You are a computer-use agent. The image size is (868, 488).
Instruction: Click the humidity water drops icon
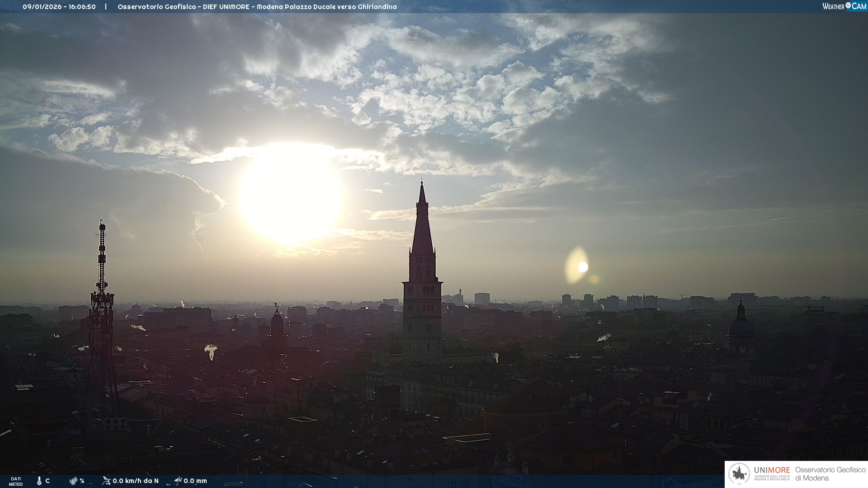73,481
